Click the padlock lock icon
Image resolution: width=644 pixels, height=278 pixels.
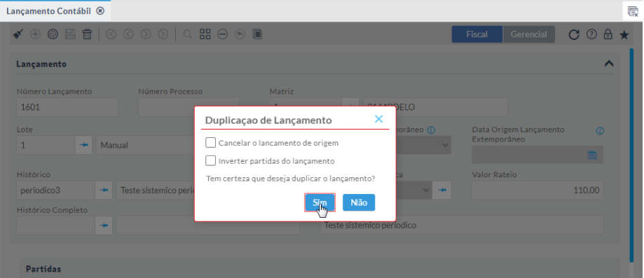[x=608, y=34]
